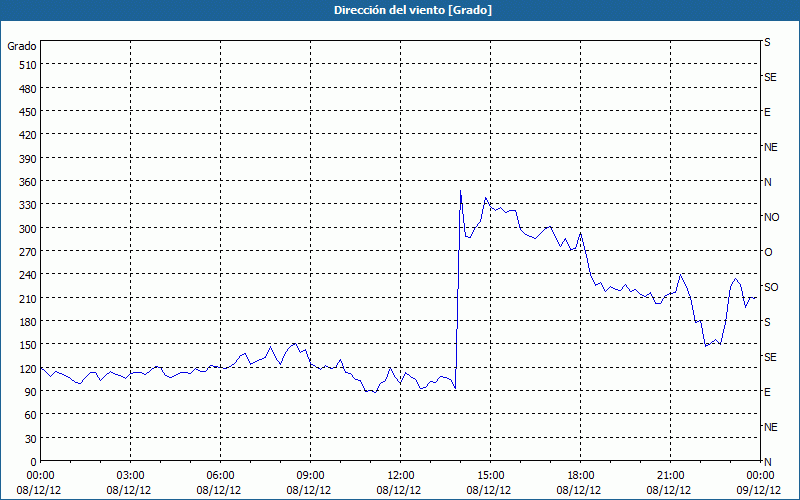
Task: Select the E compass label level with 450
Action: click(x=767, y=112)
